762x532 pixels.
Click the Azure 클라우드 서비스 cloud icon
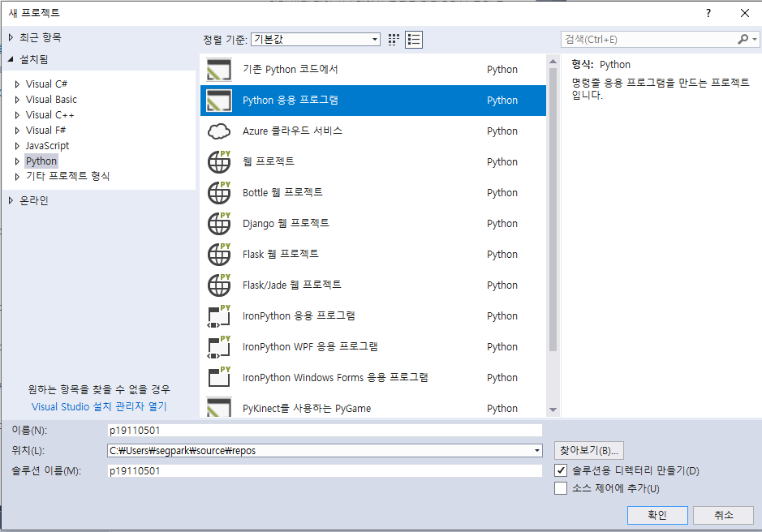coord(218,131)
